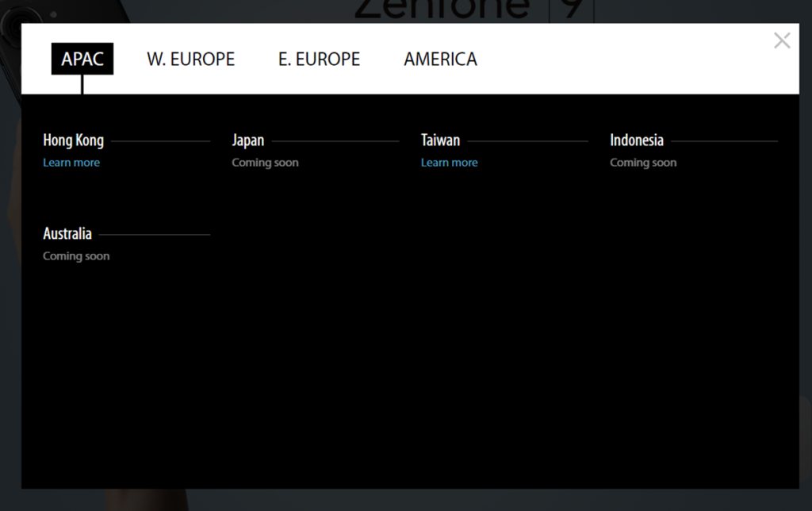Click Coming soon under Japan
The image size is (812, 511).
coord(265,162)
